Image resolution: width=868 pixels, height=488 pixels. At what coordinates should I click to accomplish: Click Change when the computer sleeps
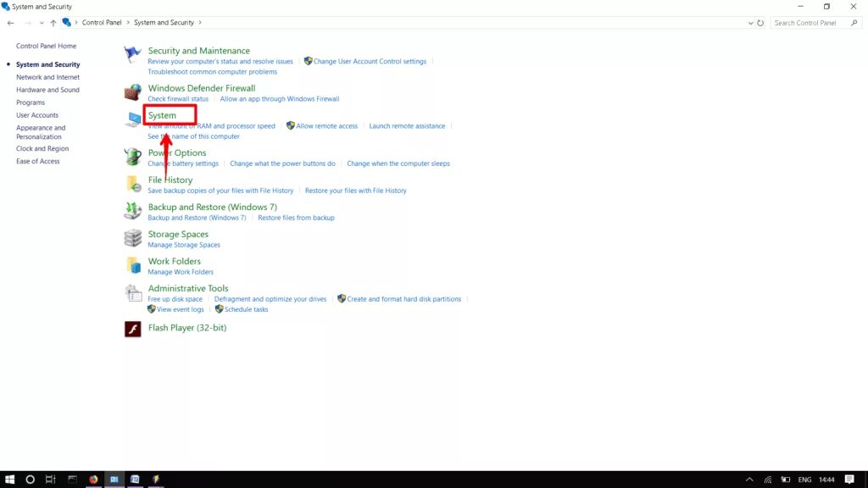(x=398, y=164)
